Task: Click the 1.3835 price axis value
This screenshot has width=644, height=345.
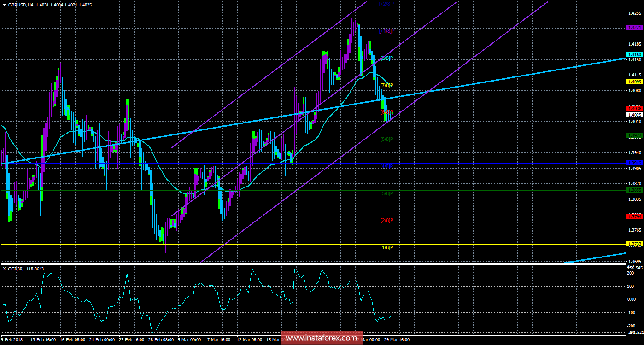Action: pyautogui.click(x=634, y=199)
